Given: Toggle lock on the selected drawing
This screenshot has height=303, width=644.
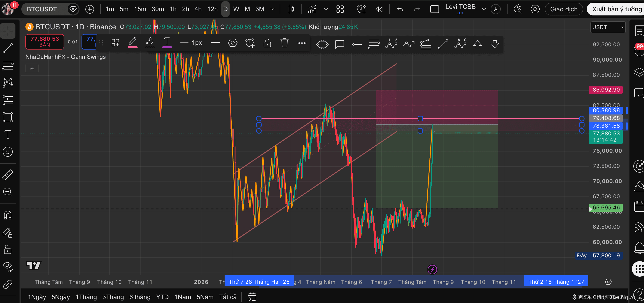Looking at the screenshot, I should click(x=267, y=43).
